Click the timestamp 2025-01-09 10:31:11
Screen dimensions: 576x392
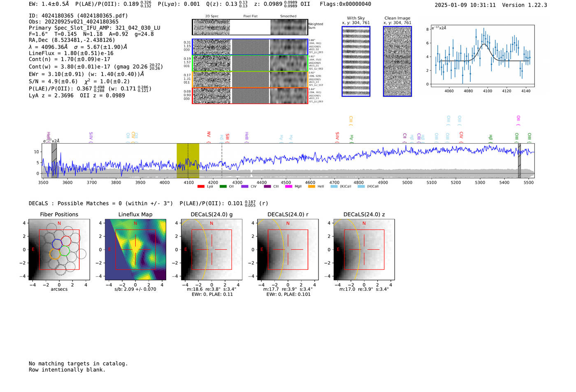coord(465,5)
